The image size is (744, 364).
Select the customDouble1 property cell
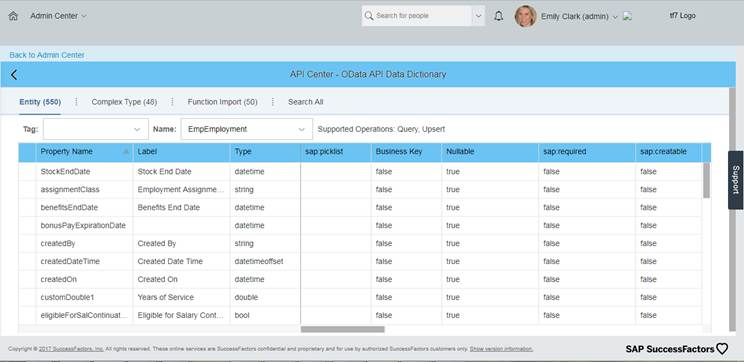tap(84, 298)
